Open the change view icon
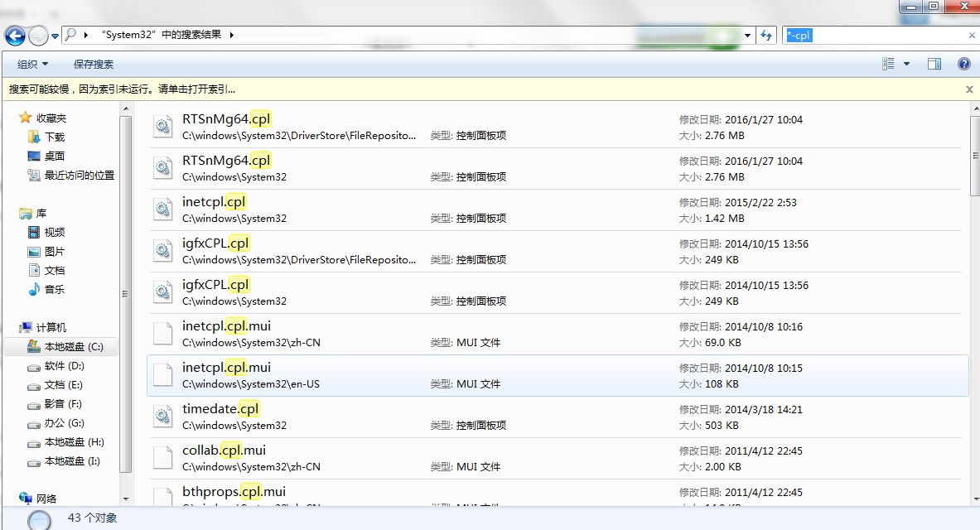The width and height of the screenshot is (980, 530). click(889, 64)
